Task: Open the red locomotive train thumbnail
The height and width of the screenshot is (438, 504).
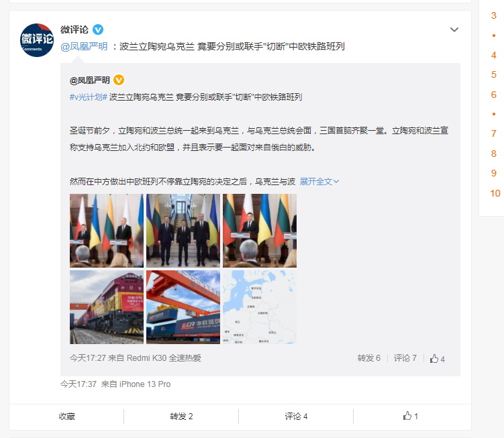Action: [x=107, y=307]
